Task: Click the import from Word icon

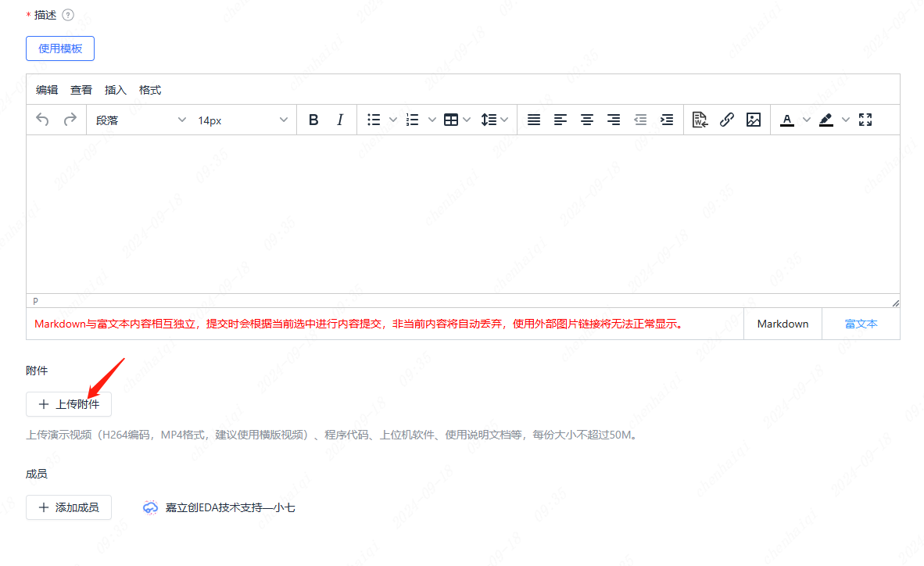Action: point(700,120)
